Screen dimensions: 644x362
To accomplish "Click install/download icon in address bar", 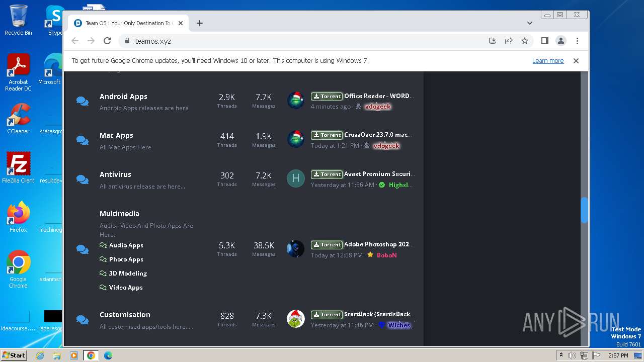I will 493,41.
